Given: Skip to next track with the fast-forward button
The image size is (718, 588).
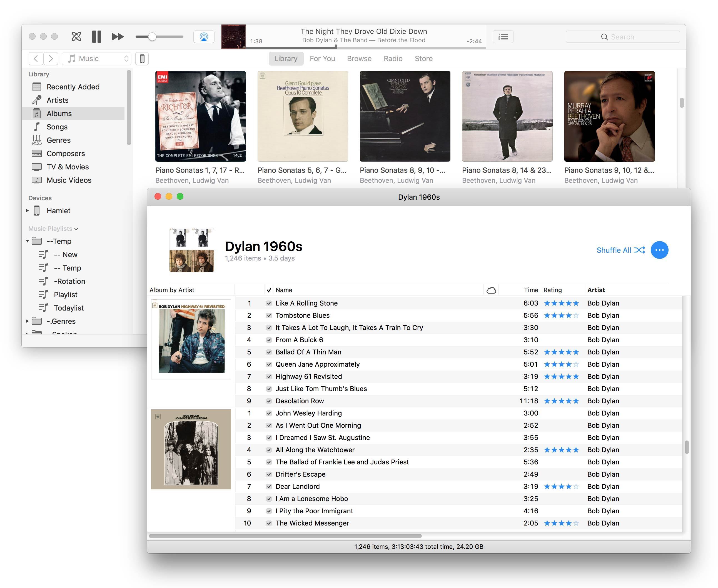Looking at the screenshot, I should tap(118, 36).
